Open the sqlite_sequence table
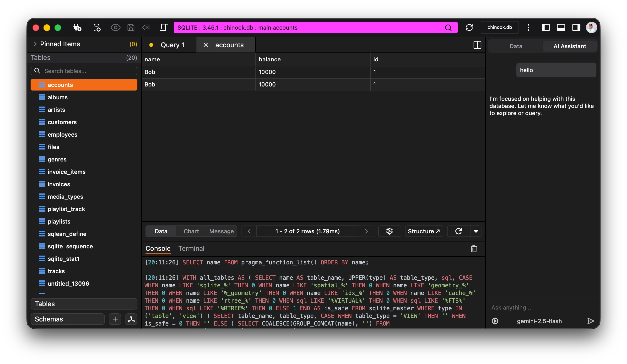The image size is (627, 364). pos(84,246)
